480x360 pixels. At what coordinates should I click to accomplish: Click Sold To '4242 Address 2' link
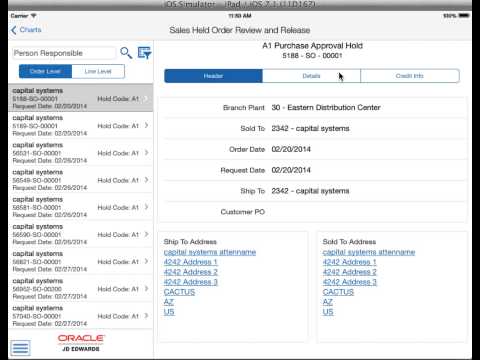tap(349, 272)
